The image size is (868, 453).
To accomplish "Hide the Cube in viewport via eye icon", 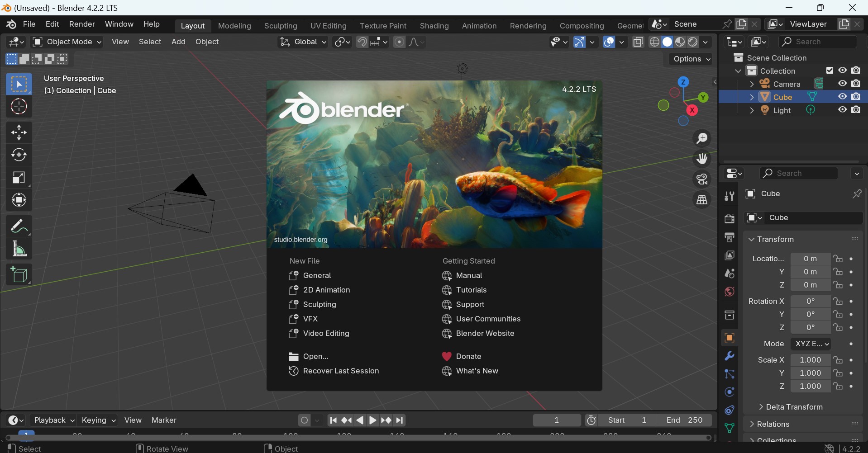I will pyautogui.click(x=842, y=97).
